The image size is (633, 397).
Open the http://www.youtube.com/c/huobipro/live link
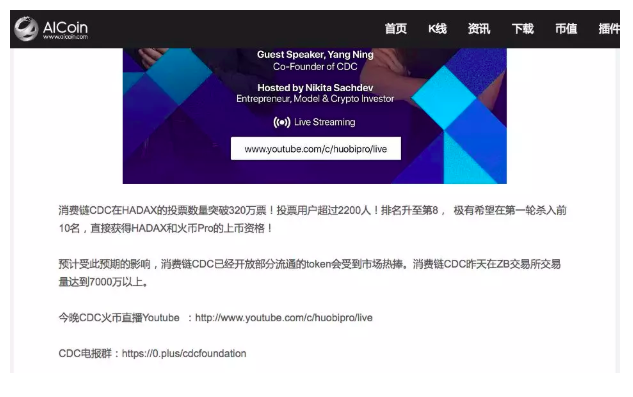pos(284,318)
